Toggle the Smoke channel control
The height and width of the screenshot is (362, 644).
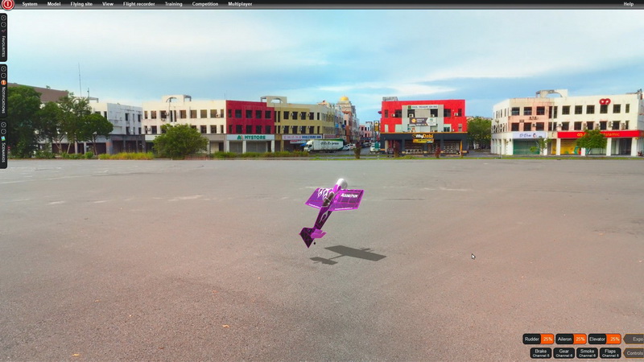587,353
